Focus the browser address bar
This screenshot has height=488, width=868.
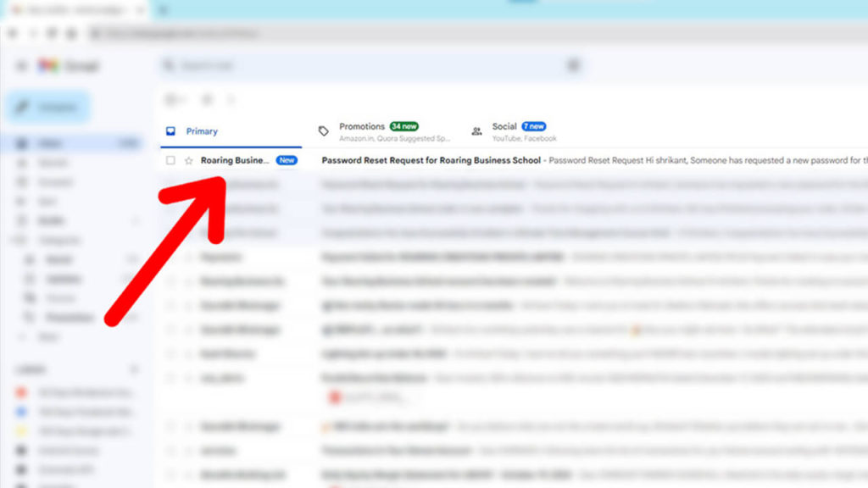coord(476,34)
